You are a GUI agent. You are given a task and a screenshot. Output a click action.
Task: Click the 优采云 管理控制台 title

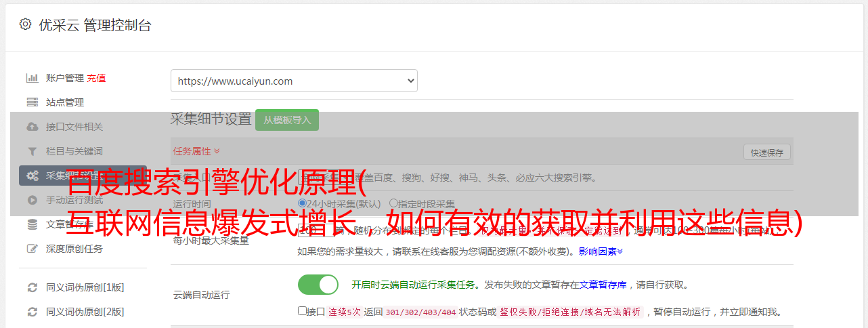click(95, 25)
